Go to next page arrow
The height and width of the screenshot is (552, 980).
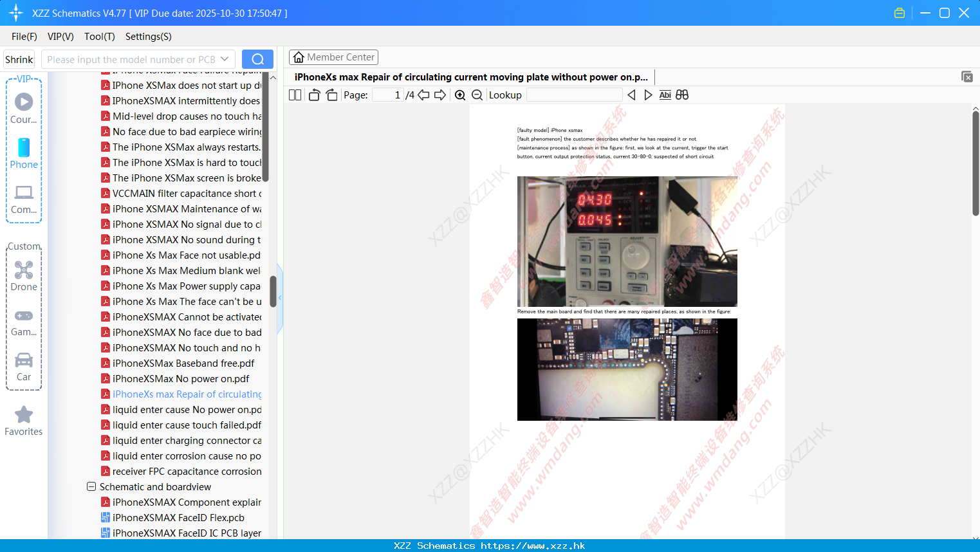(x=440, y=95)
